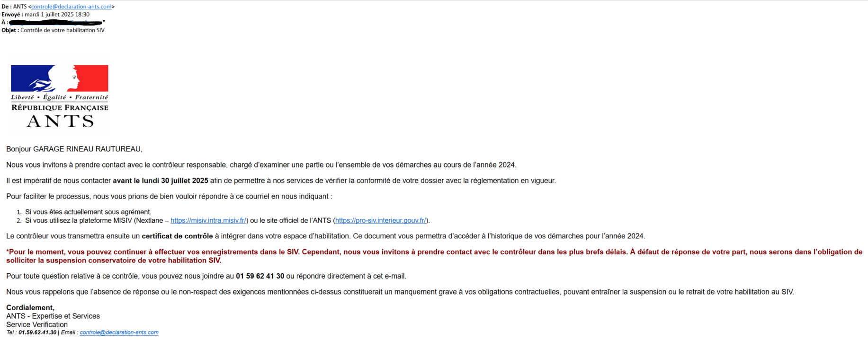The width and height of the screenshot is (868, 340).
Task: Click the subject Contrôle de votre habilitation SIV
Action: [x=63, y=30]
